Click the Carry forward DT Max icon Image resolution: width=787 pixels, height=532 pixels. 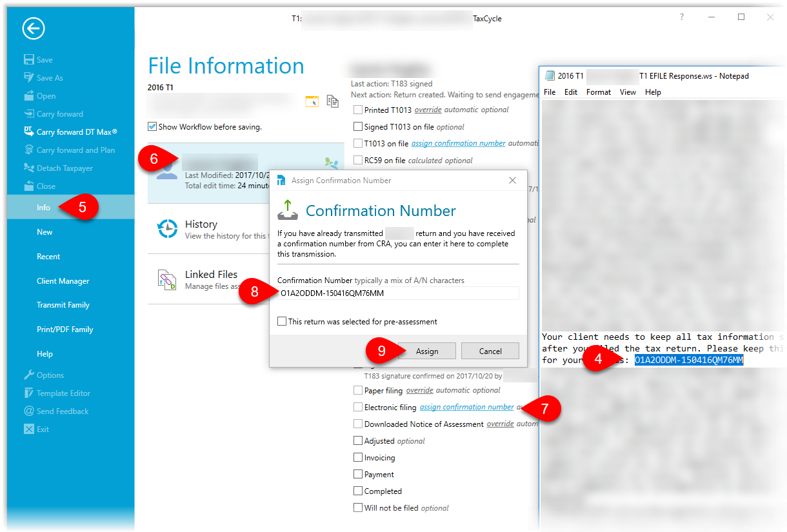(x=28, y=132)
